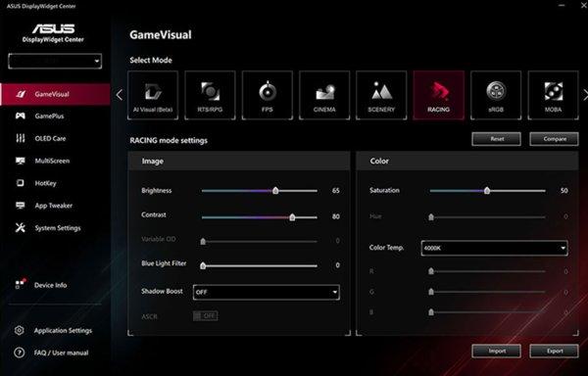The image size is (588, 376).
Task: Click the Compare button
Action: coord(555,139)
